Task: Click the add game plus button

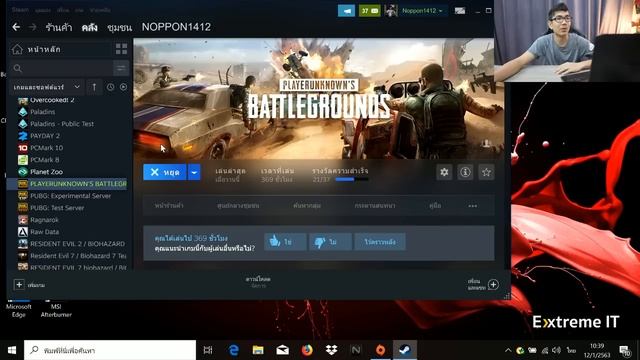Action: [x=19, y=284]
